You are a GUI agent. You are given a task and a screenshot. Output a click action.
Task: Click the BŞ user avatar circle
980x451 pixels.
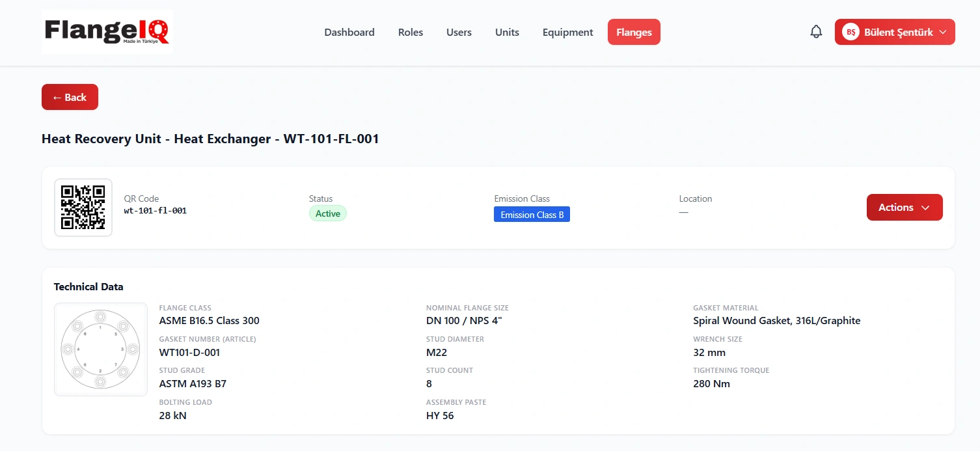click(x=851, y=32)
